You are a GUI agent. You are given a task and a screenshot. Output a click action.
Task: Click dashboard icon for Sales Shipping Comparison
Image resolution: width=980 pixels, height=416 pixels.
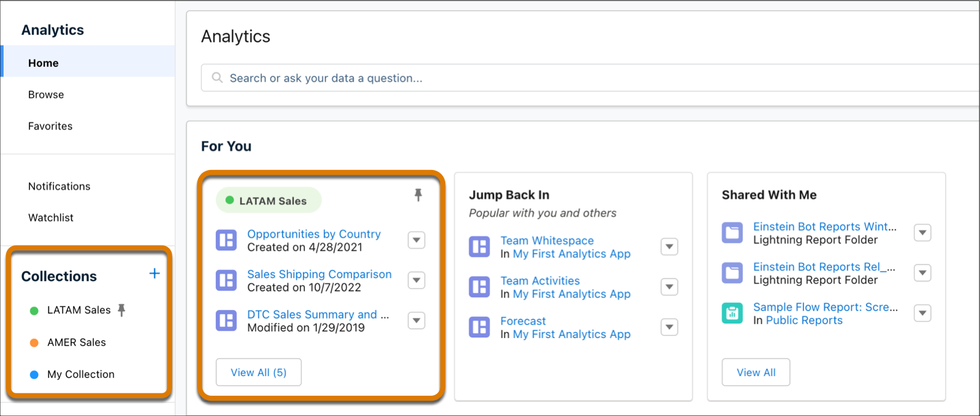click(x=226, y=280)
